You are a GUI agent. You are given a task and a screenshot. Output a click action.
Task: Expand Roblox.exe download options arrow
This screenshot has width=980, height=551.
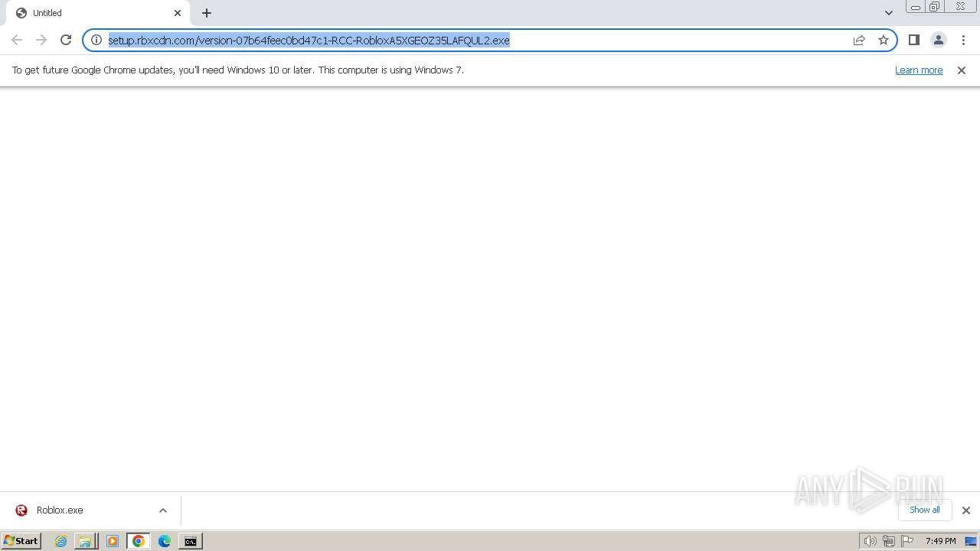163,510
